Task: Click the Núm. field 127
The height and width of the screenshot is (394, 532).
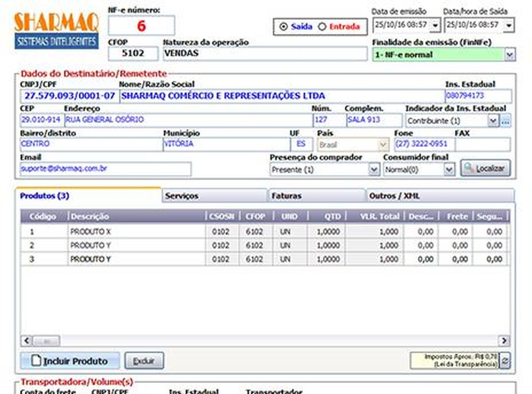Action: pos(329,120)
